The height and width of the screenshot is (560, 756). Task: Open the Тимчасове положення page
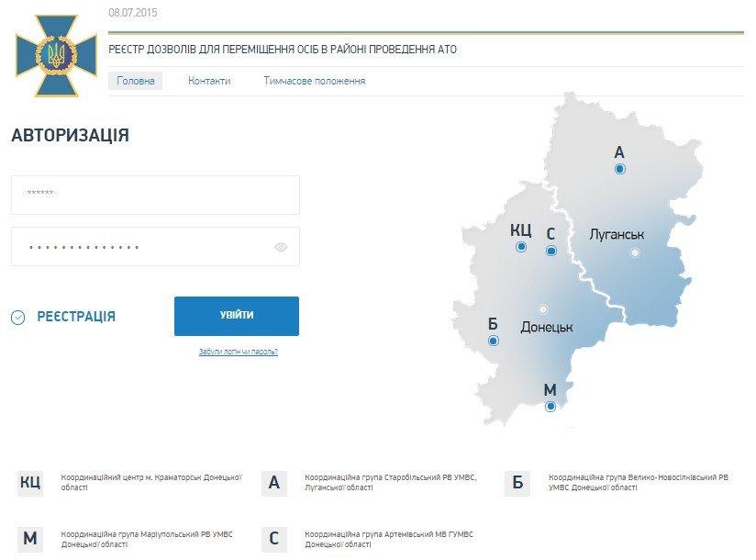(x=315, y=81)
